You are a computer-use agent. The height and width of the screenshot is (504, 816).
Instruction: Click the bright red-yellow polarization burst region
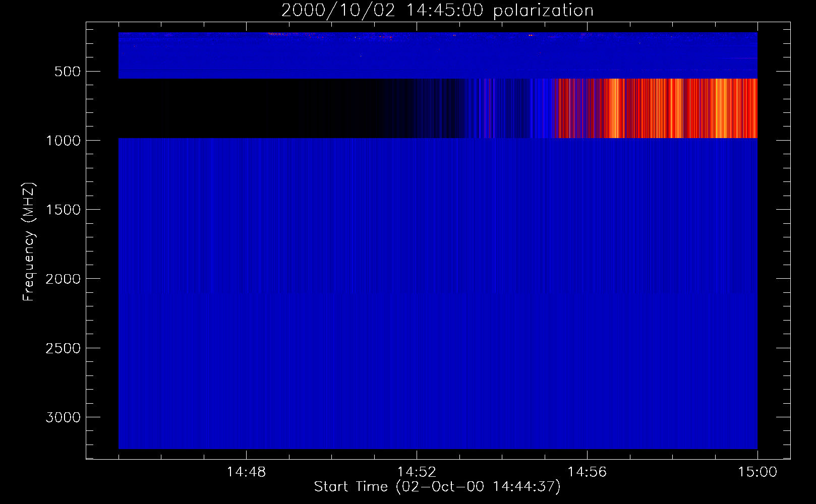[x=656, y=108]
